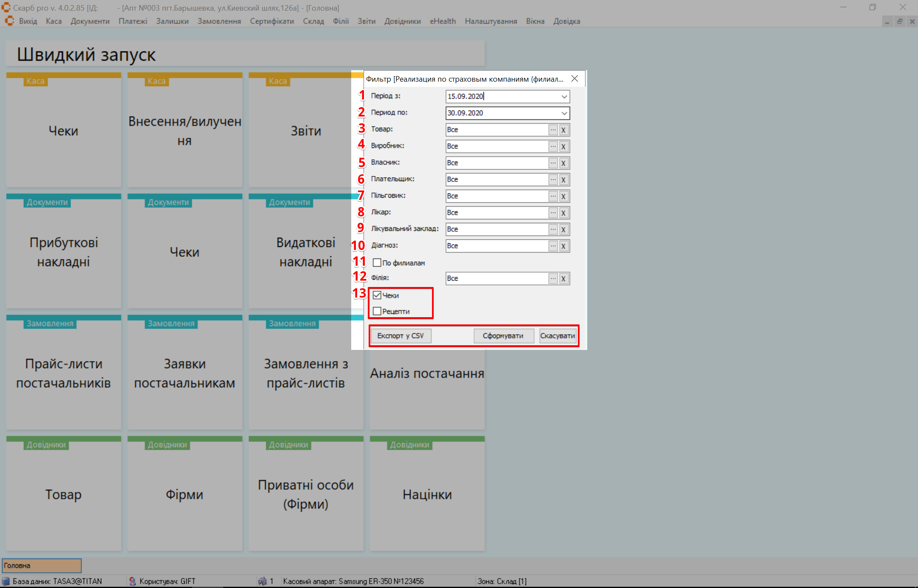This screenshot has height=588, width=918.
Task: Click the Пільговик text field
Action: point(496,196)
